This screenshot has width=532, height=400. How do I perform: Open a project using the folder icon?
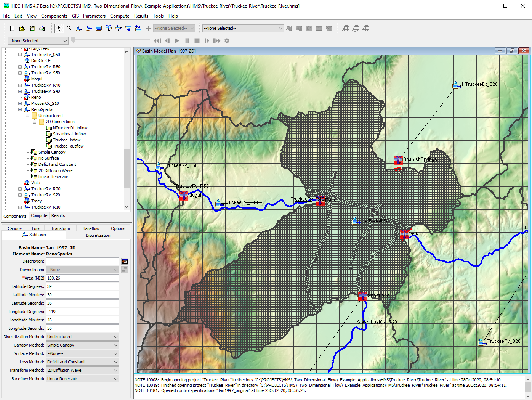point(22,28)
